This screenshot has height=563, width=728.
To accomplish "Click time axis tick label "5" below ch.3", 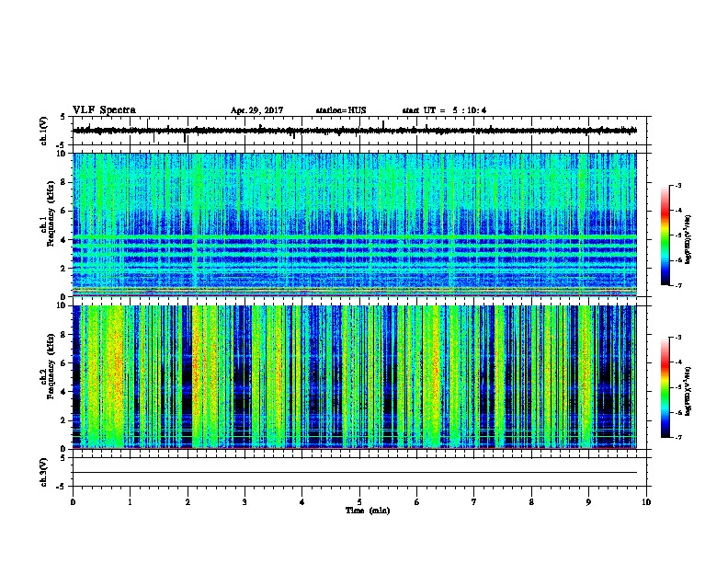I will click(x=359, y=502).
